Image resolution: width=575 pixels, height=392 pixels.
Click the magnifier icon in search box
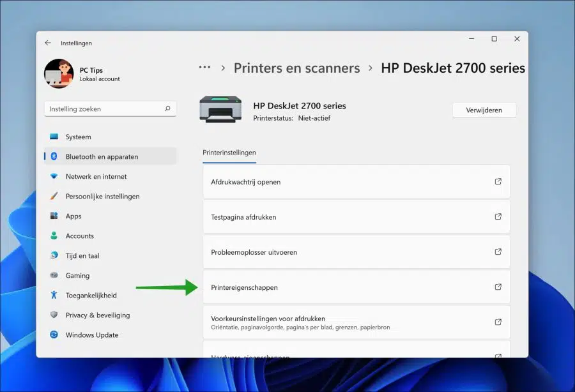(x=167, y=109)
